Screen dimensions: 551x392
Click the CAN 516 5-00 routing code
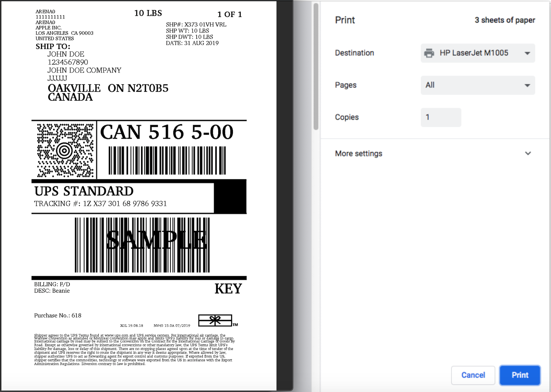(167, 132)
